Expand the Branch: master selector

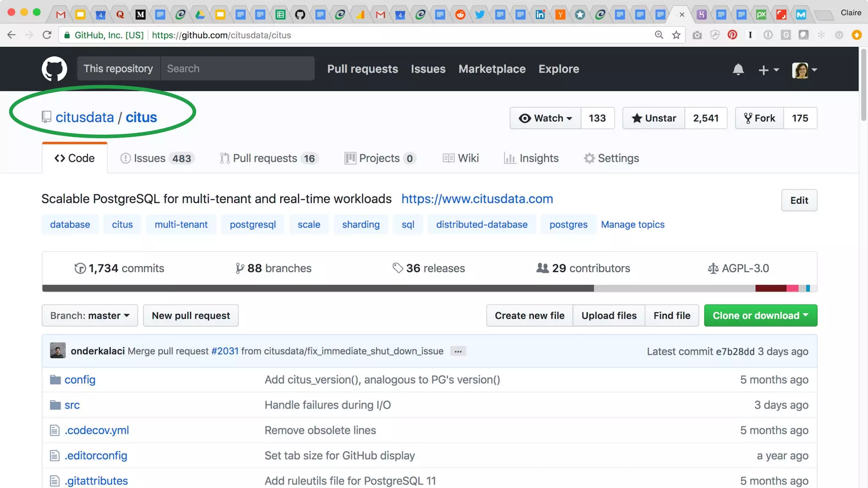(90, 316)
